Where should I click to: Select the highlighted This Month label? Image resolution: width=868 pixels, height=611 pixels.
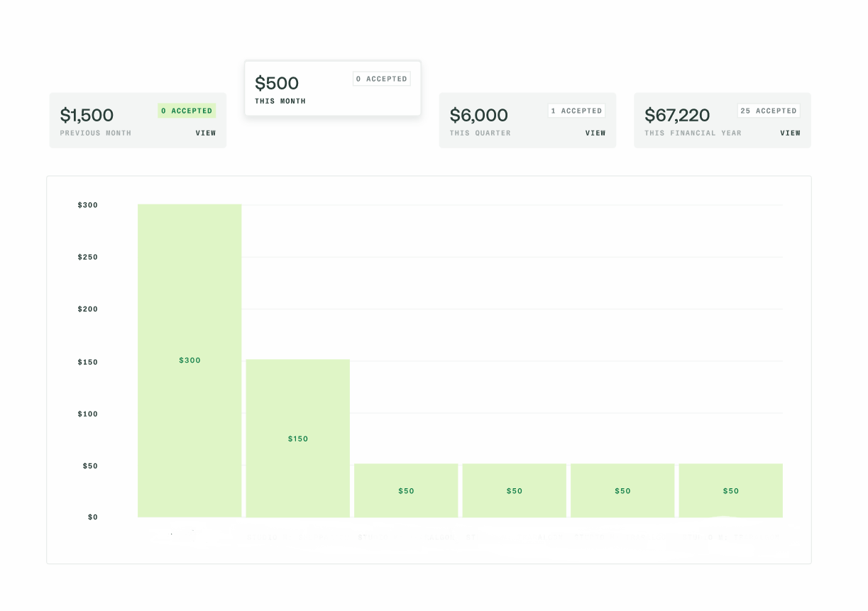pyautogui.click(x=280, y=101)
